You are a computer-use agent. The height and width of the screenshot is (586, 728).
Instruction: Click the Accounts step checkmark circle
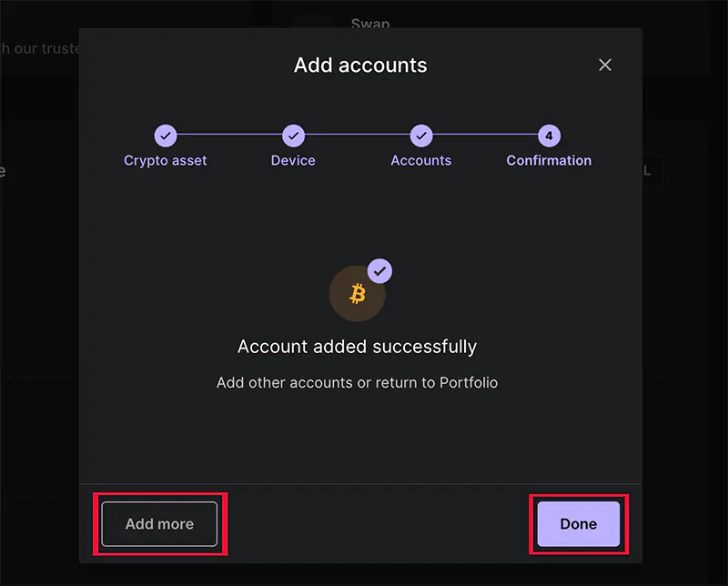420,136
